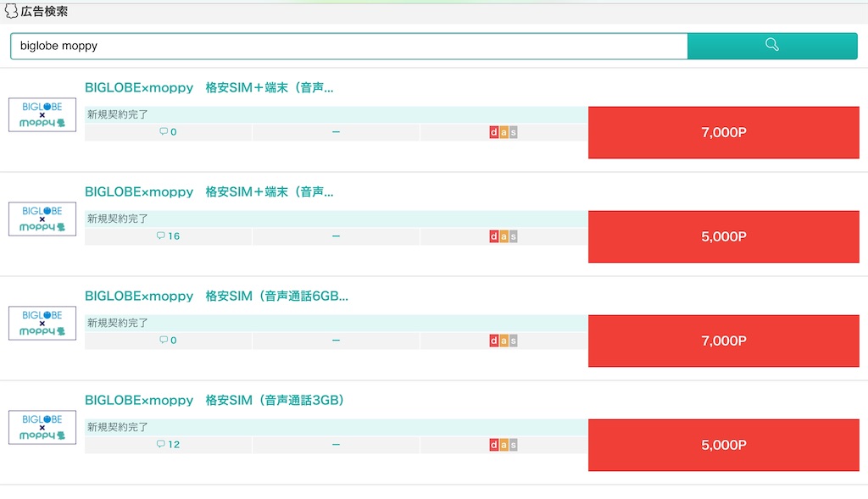Click orange 'a' badge in the 16-comment row
The image size is (868, 499).
pyautogui.click(x=504, y=236)
